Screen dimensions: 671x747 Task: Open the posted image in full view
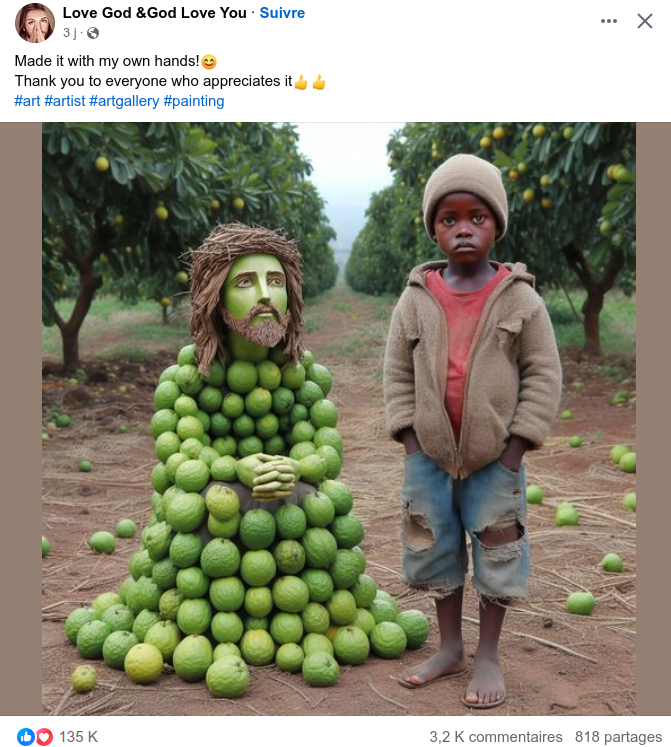click(339, 419)
